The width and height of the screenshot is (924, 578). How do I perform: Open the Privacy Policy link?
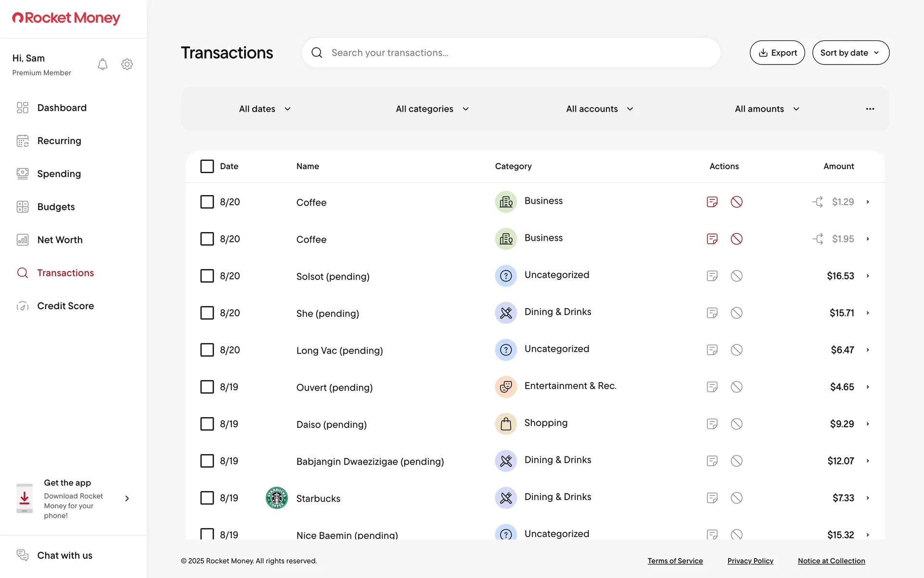pos(750,561)
